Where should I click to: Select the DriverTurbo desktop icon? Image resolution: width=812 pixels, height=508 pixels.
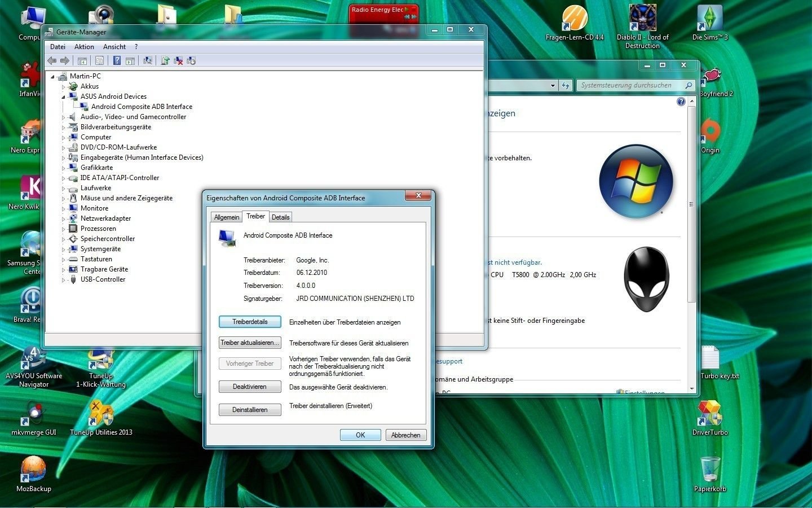[x=710, y=418]
